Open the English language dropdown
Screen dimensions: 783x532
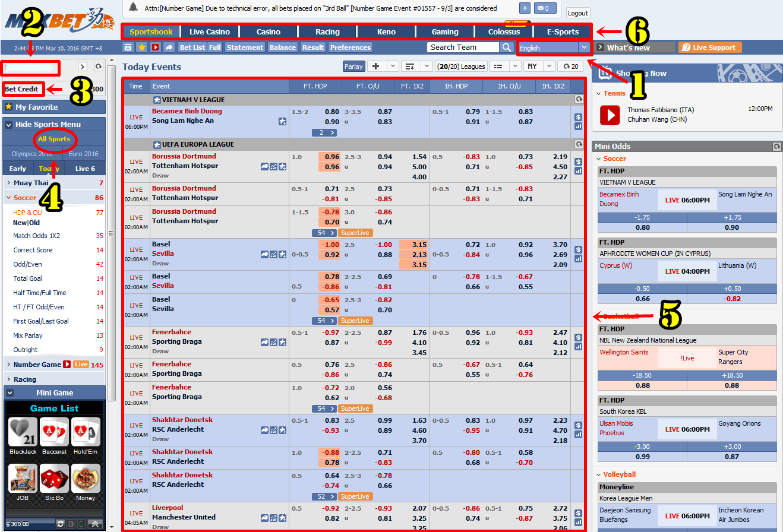553,47
